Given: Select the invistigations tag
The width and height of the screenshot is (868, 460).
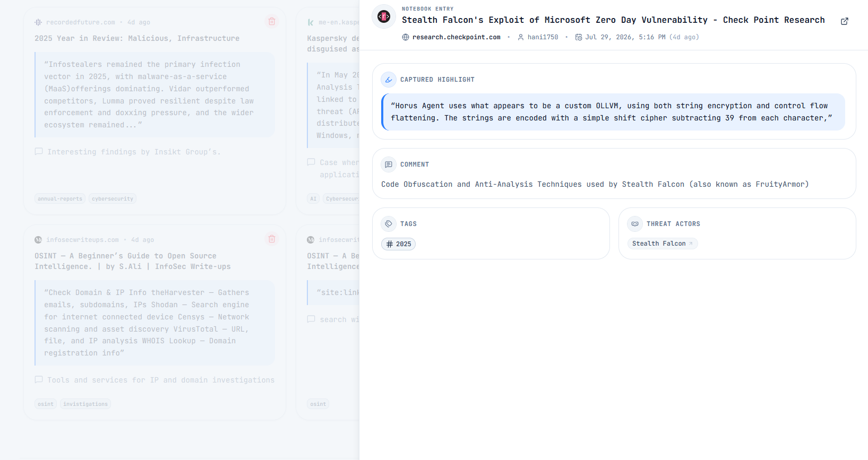Looking at the screenshot, I should pos(85,404).
